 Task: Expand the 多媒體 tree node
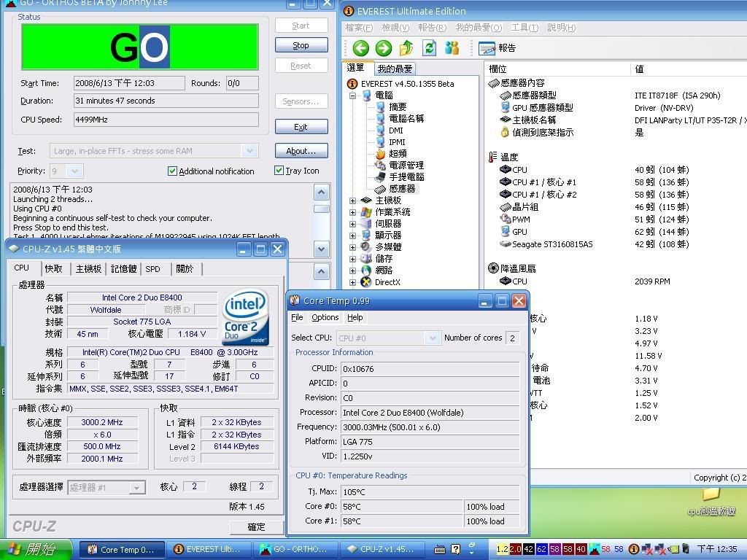pyautogui.click(x=352, y=247)
